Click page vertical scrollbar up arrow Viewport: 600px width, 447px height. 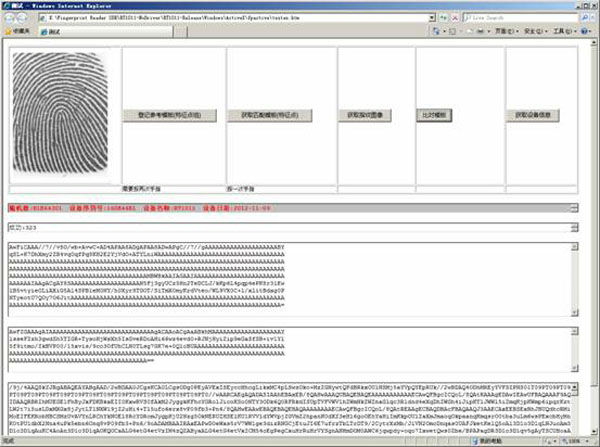[x=594, y=43]
